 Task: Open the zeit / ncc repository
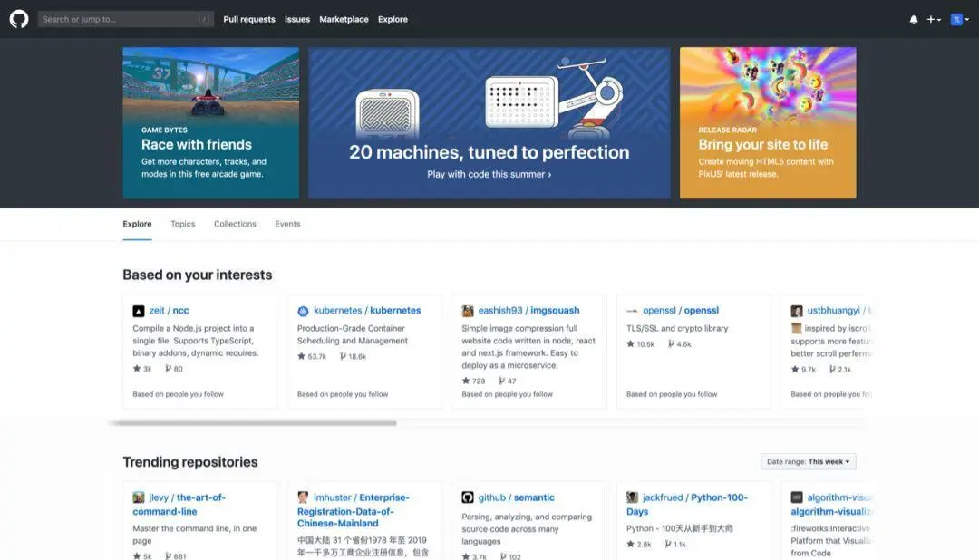[170, 310]
